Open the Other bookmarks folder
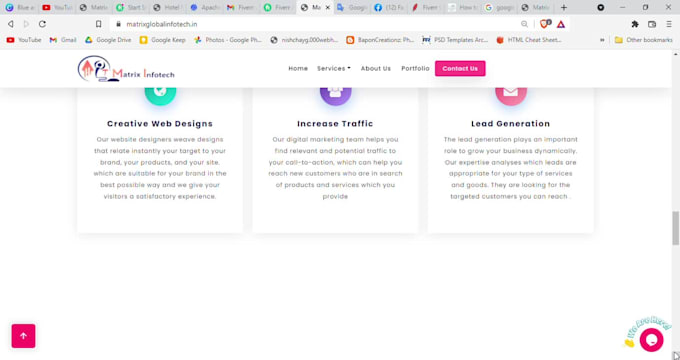The image size is (680, 360). click(x=644, y=40)
